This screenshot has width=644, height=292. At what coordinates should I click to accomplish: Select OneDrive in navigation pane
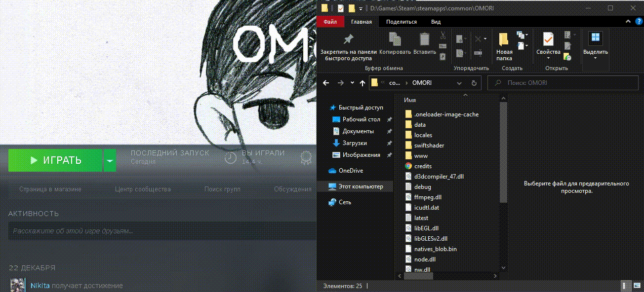point(351,171)
